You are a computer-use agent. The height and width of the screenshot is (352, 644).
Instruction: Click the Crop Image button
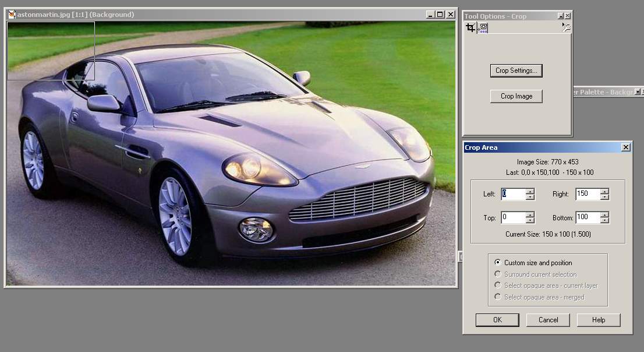click(516, 96)
